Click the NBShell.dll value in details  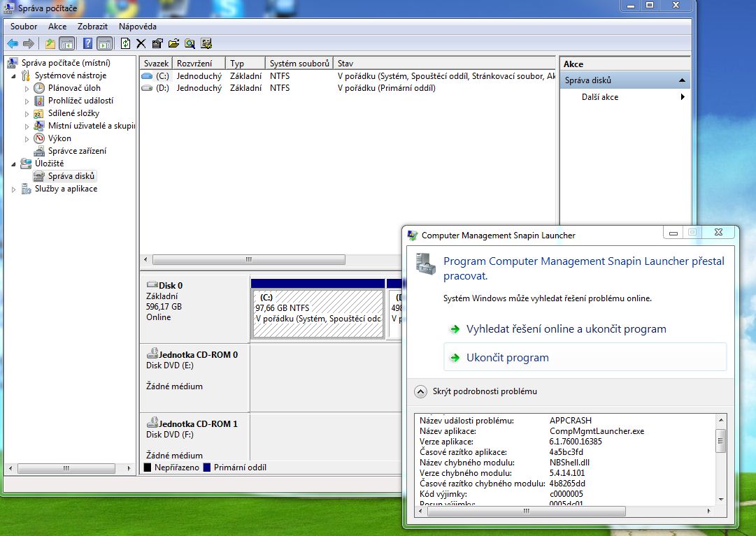coord(569,463)
